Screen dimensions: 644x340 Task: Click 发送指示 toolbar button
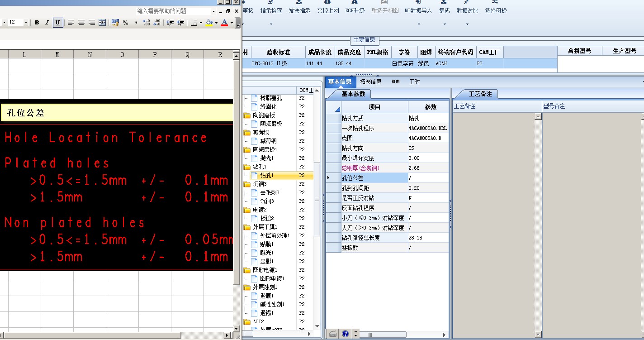pyautogui.click(x=299, y=10)
